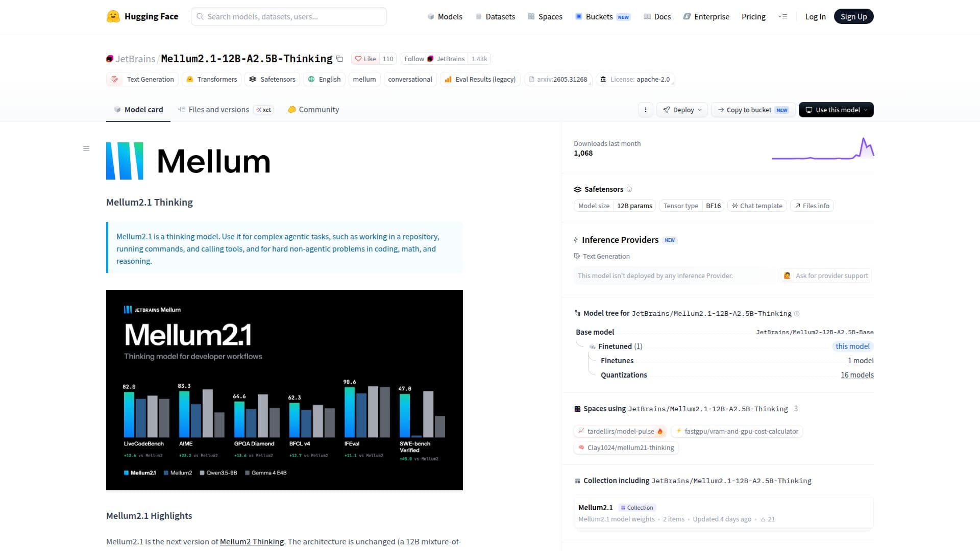Viewport: 980px width, 551px height.
Task: Copy model name with the clipboard icon
Action: (339, 59)
